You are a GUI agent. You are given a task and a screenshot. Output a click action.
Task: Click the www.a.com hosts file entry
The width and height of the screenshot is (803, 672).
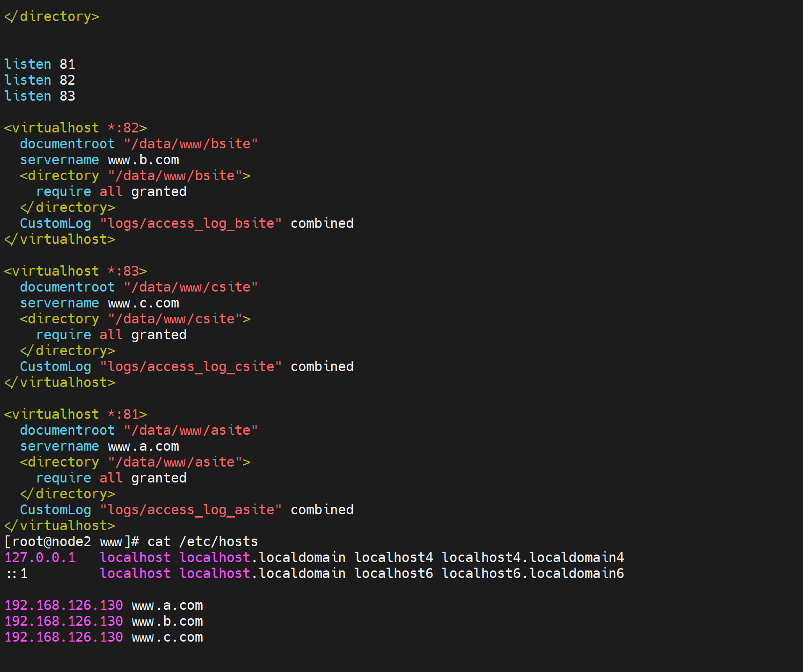[x=167, y=606]
